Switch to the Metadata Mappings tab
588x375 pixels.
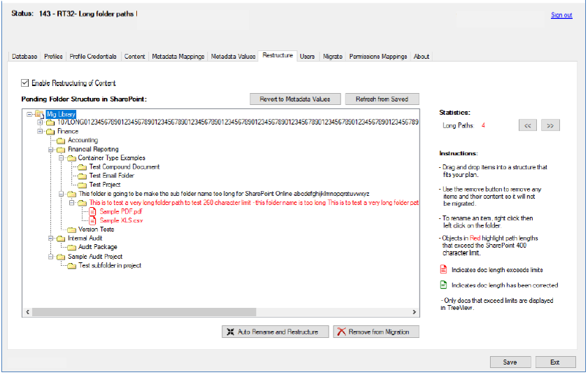click(178, 56)
